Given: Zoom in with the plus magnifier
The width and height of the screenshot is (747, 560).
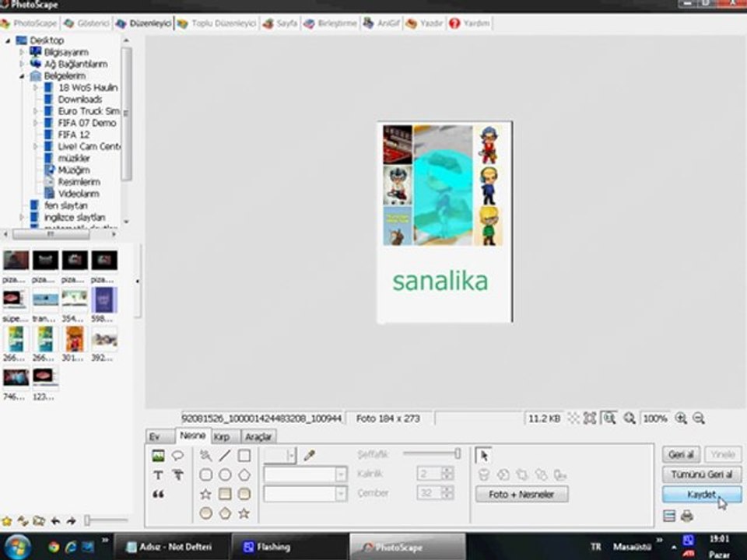Looking at the screenshot, I should coord(682,418).
